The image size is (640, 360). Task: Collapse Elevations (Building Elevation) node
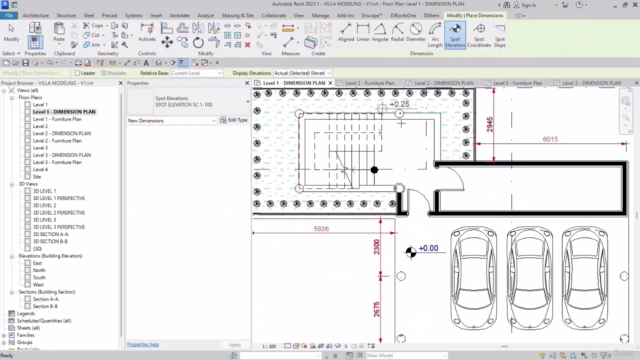[12, 256]
